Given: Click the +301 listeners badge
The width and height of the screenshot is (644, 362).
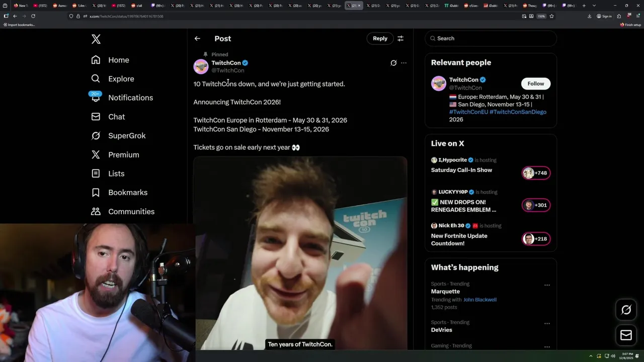Looking at the screenshot, I should click(536, 205).
